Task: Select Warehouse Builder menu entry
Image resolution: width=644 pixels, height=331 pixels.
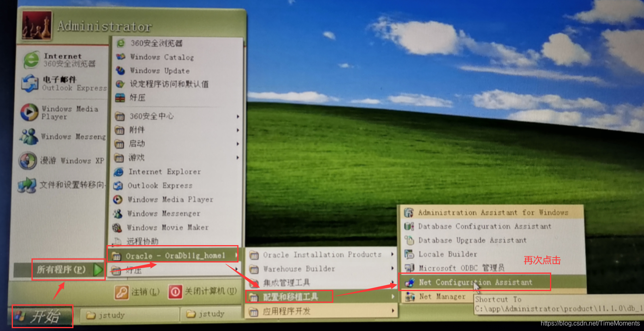Action: coord(322,269)
